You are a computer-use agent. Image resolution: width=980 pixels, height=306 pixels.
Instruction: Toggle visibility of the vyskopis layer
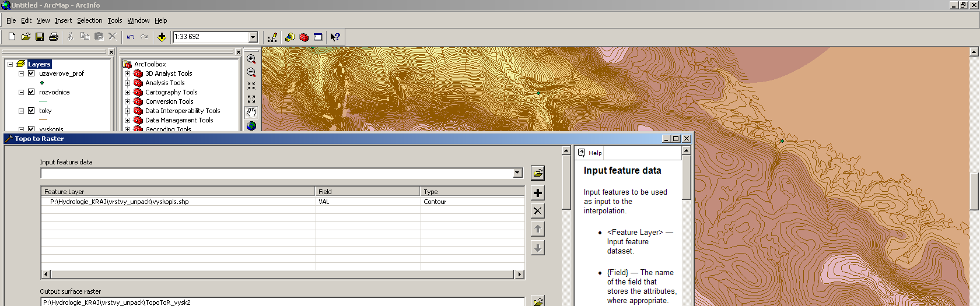click(32, 129)
